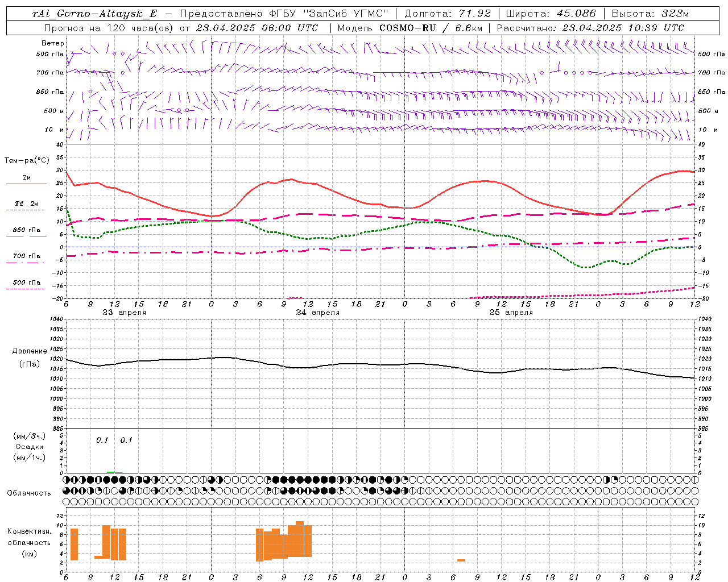Click the (гПа) pressure unit label

pyautogui.click(x=29, y=364)
